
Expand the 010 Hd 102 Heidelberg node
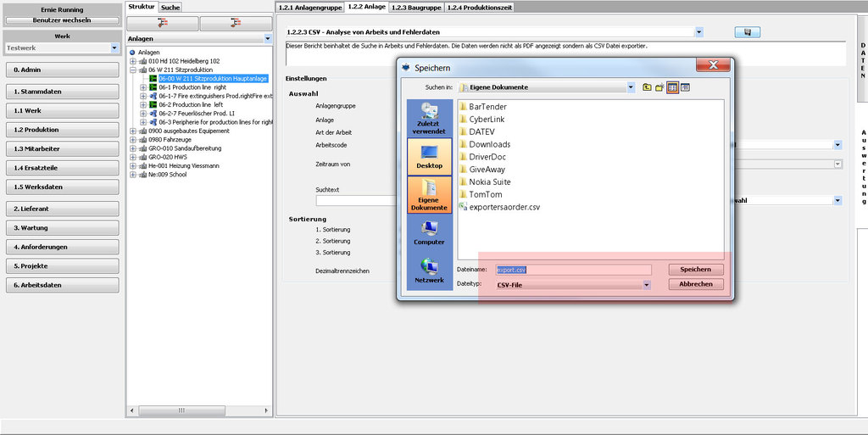[x=132, y=61]
